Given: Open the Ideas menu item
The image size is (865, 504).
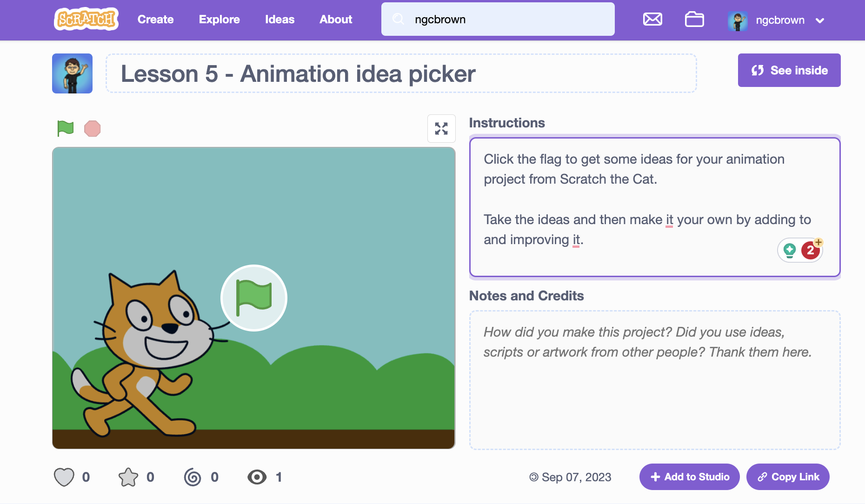Looking at the screenshot, I should point(279,20).
